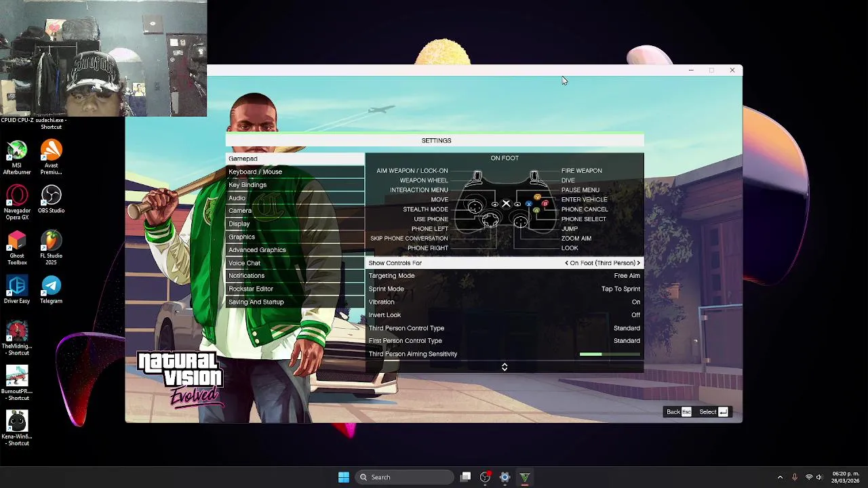Click the ZOOM AIM control label

(x=576, y=239)
